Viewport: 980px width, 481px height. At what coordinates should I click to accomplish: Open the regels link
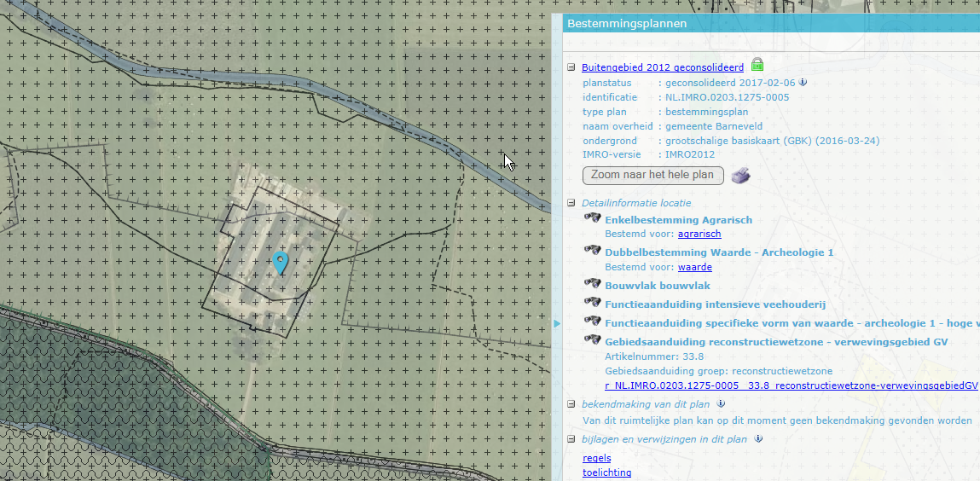click(x=597, y=459)
